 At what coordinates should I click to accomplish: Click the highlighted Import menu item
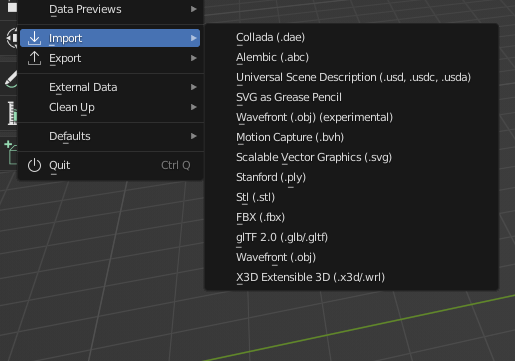coord(110,38)
